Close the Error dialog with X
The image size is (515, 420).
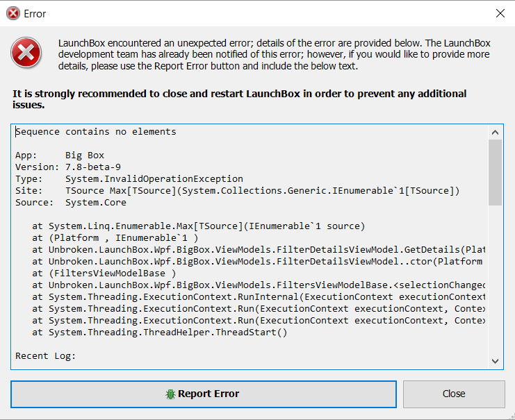pyautogui.click(x=500, y=13)
